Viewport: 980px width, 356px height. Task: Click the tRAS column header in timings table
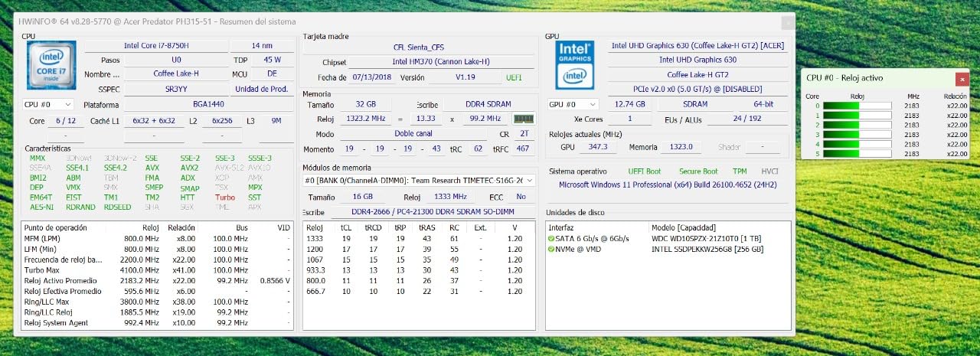click(x=426, y=227)
